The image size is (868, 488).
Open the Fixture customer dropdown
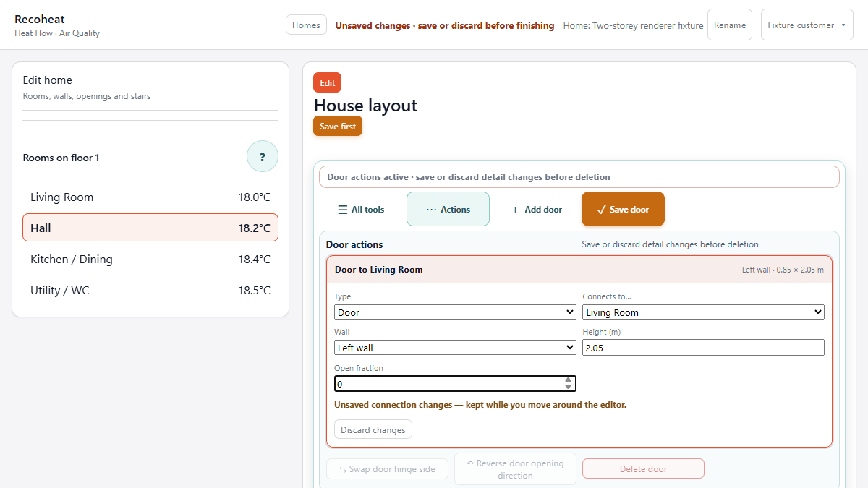pyautogui.click(x=807, y=25)
